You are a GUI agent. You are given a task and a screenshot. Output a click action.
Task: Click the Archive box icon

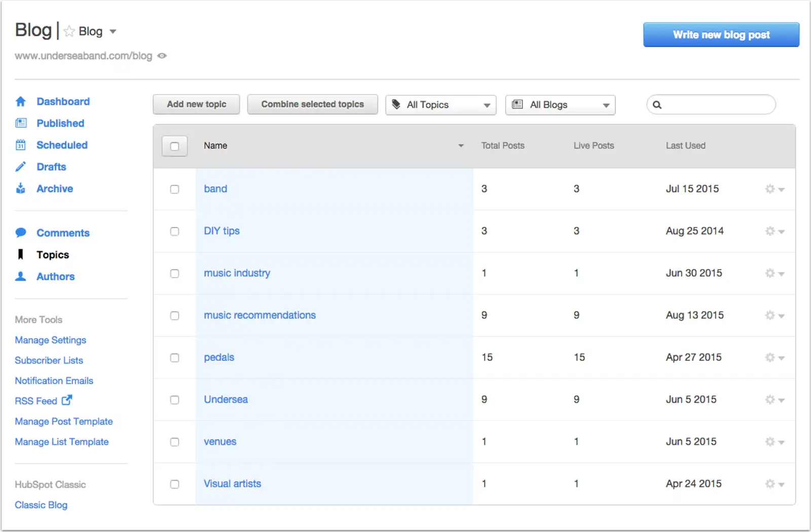pyautogui.click(x=21, y=188)
